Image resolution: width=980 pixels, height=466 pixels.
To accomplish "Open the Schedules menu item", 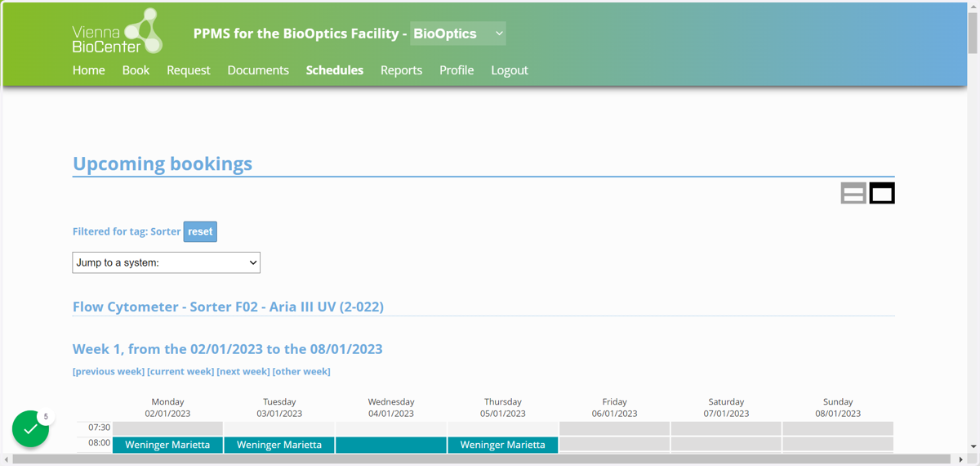I will tap(335, 70).
